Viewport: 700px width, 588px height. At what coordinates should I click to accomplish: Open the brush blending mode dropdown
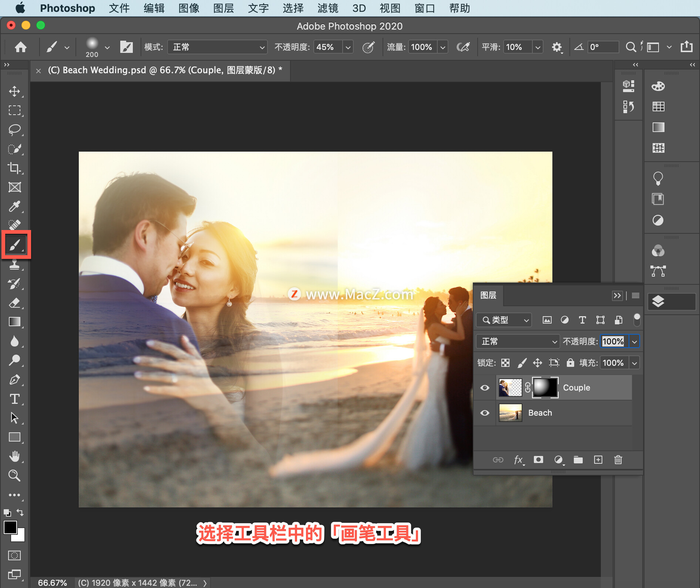(x=217, y=47)
